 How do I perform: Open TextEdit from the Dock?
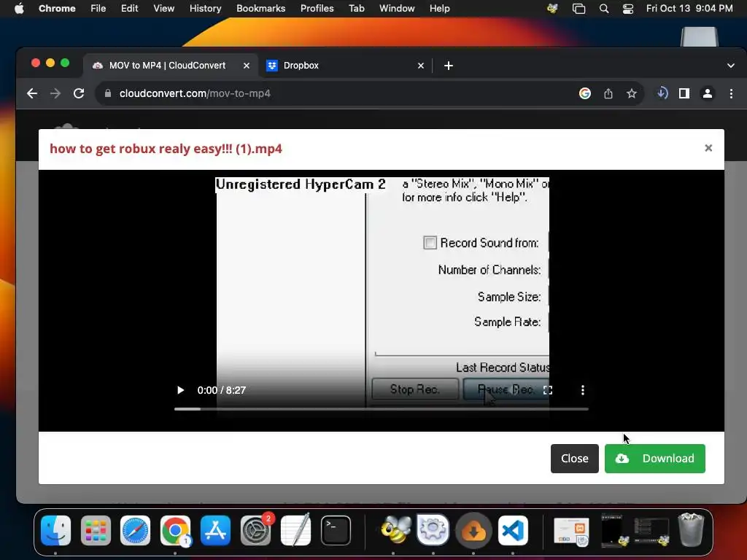tap(296, 530)
